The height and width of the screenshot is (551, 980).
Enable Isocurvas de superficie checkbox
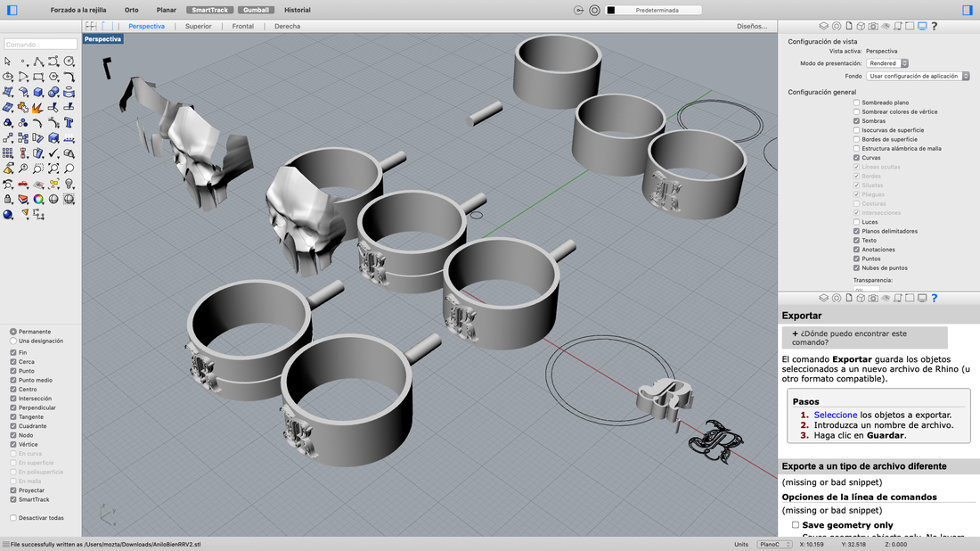point(856,130)
